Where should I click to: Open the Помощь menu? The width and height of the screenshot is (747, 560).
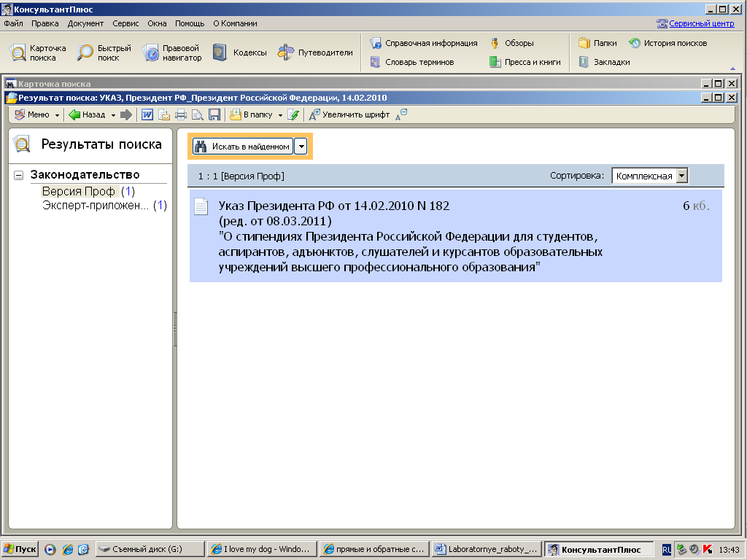tap(190, 23)
